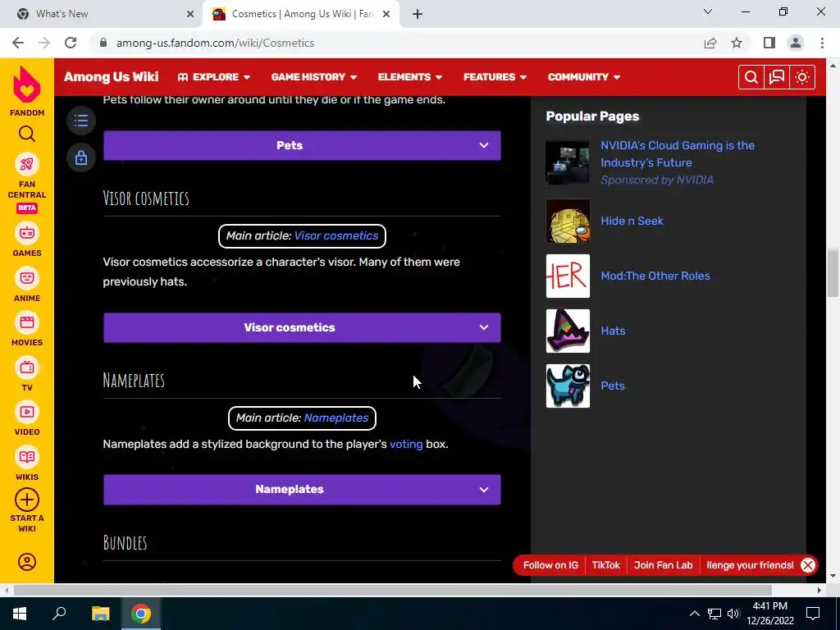Open the Discuss speech bubble icon
Screen dimensions: 840x630
777,77
